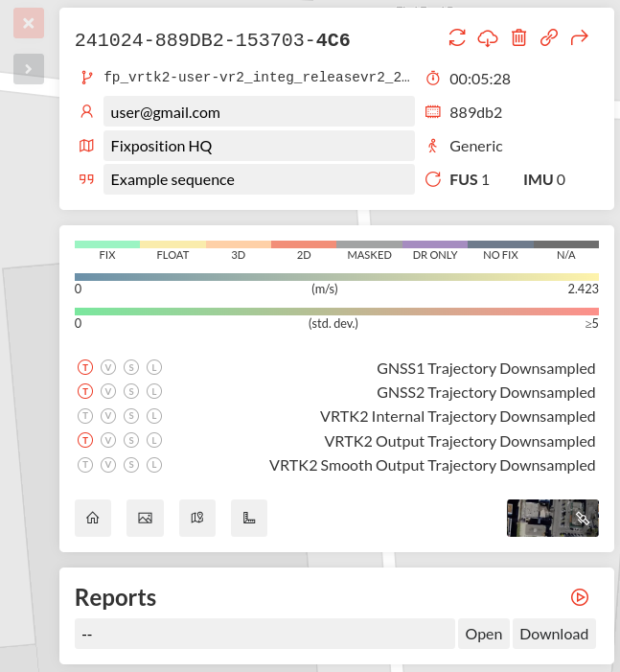Click the refresh sequence icon

[457, 38]
